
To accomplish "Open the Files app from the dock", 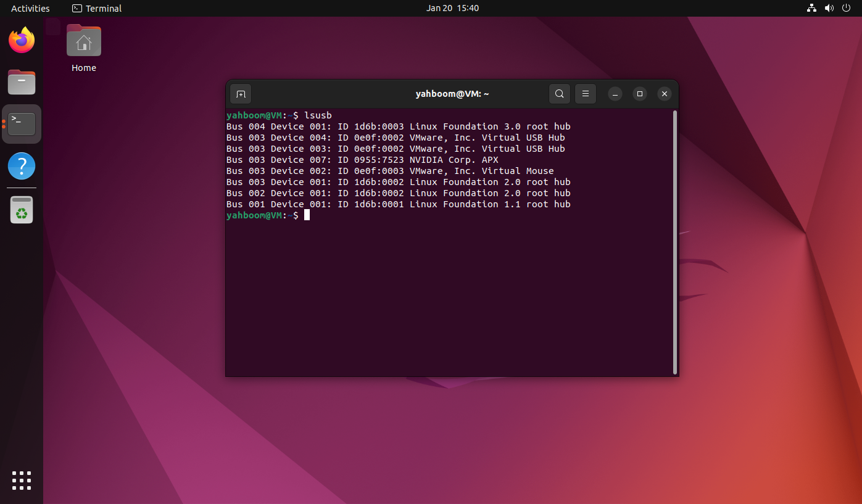I will 21,81.
